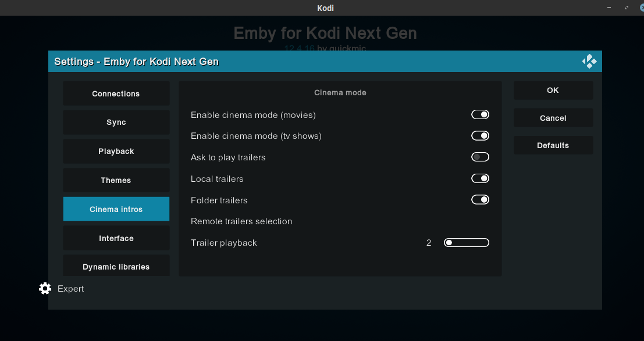Click the Expert settings level label
Image resolution: width=644 pixels, height=341 pixels.
point(70,289)
